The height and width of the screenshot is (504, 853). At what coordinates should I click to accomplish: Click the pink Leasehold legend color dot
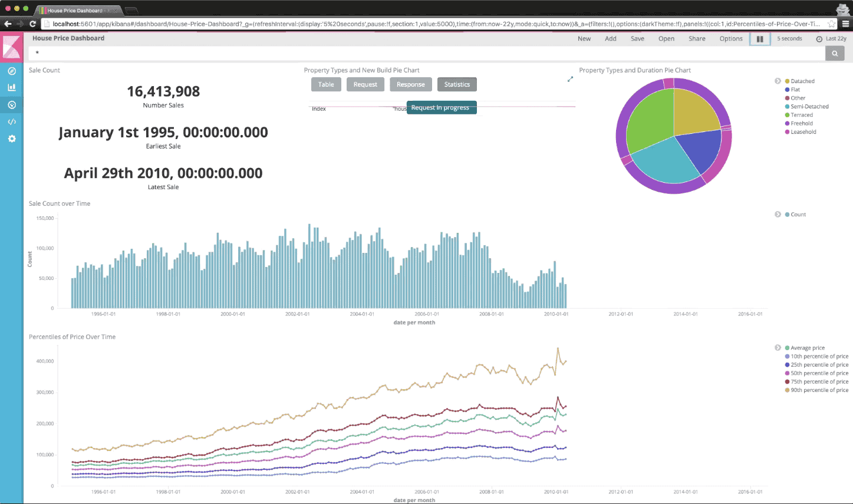pyautogui.click(x=787, y=132)
